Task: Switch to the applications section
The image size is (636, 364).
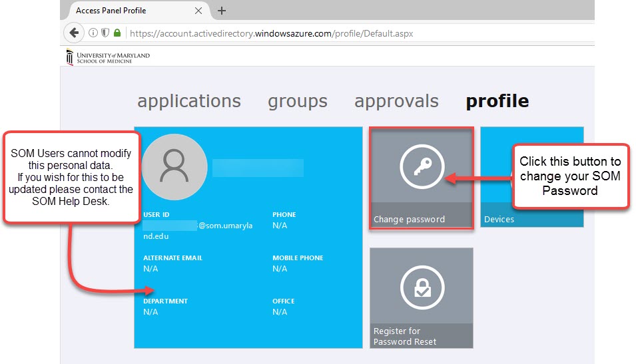Action: point(189,101)
